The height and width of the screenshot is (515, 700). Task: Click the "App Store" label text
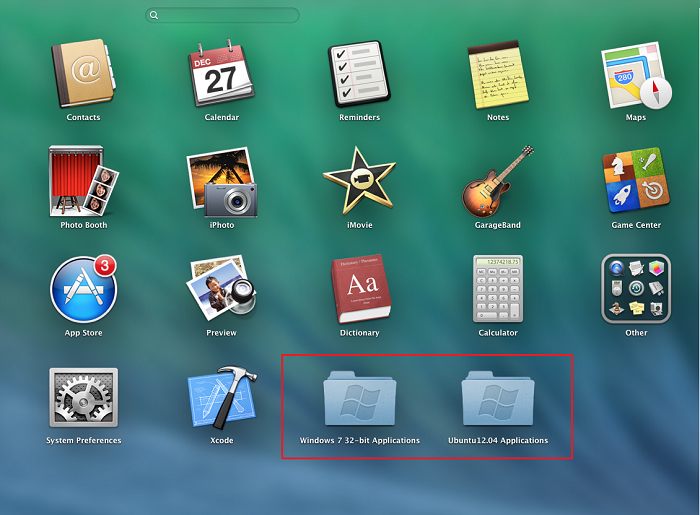tap(83, 333)
